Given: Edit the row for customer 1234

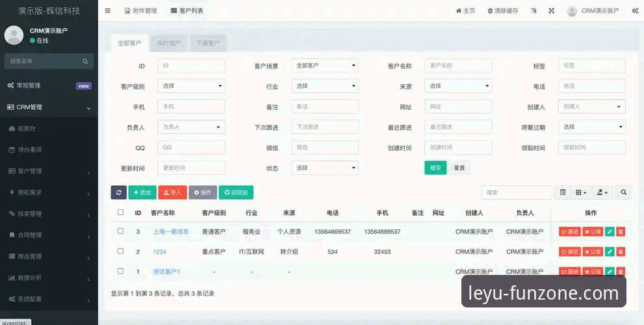Looking at the screenshot, I should [610, 252].
